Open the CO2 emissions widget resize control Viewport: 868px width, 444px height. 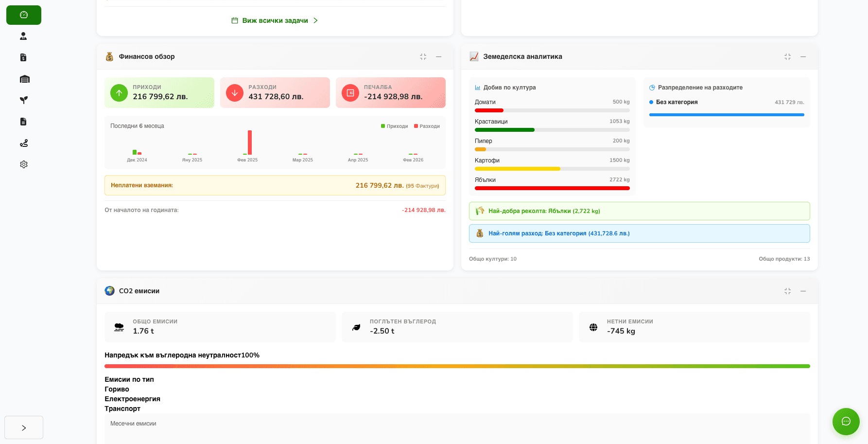[787, 291]
